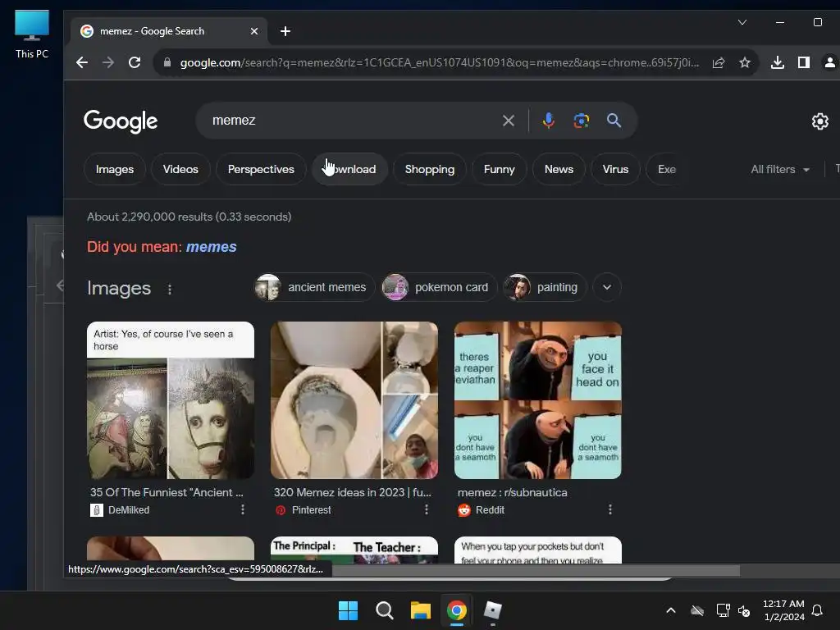Open Roblox Studio from taskbar
The width and height of the screenshot is (840, 630).
click(492, 610)
